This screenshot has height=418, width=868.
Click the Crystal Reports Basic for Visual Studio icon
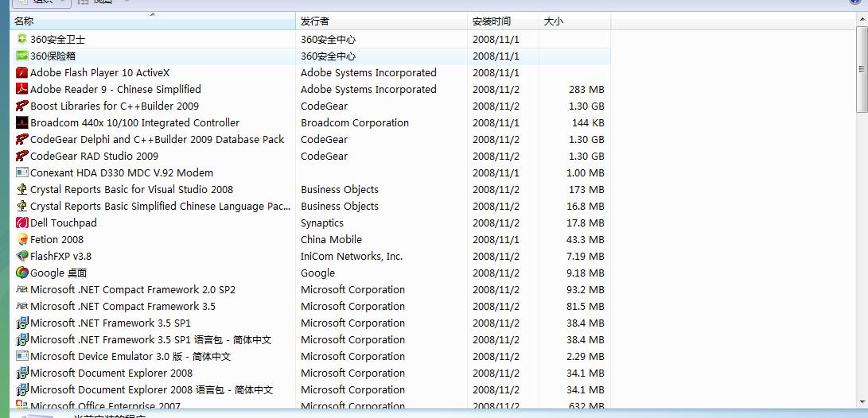[x=22, y=189]
